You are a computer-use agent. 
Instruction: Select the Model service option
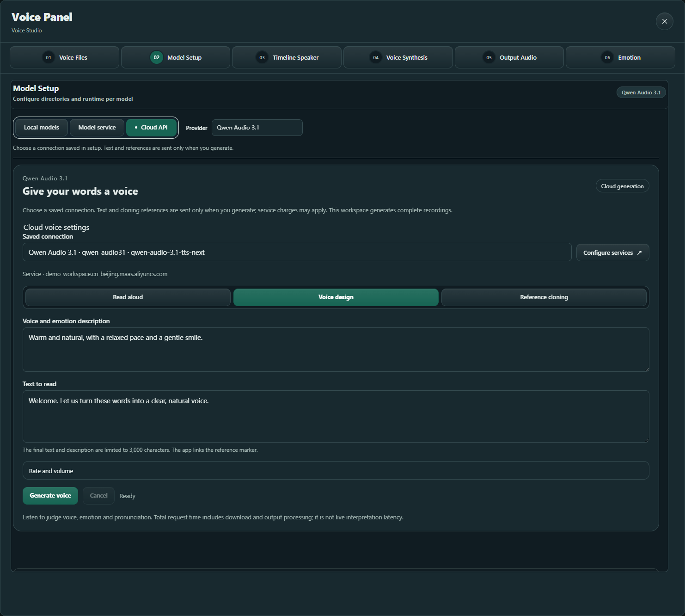tap(97, 128)
